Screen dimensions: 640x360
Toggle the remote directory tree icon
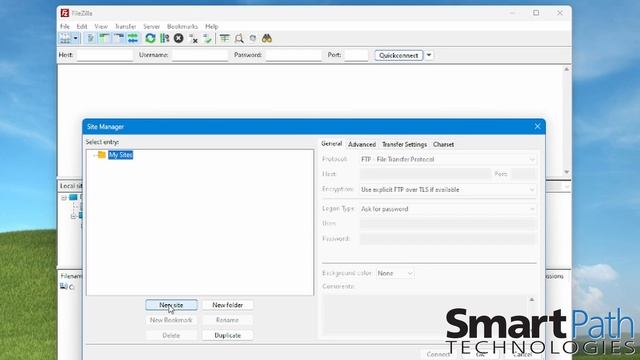[118, 38]
